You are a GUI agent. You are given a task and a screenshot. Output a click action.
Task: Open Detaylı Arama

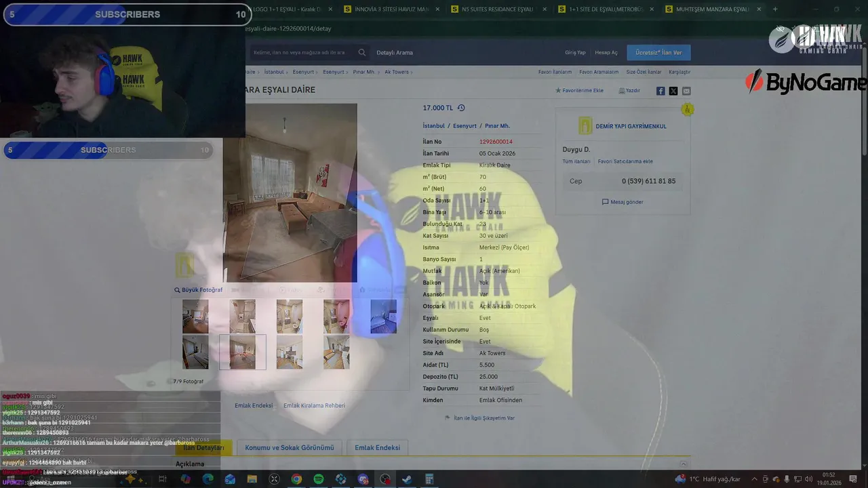tap(395, 52)
